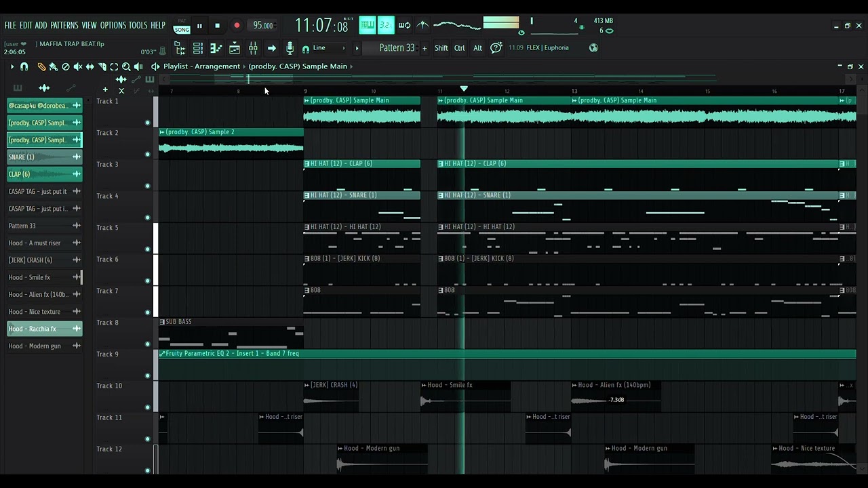Screen dimensions: 868x488
Task: Open menu of Sample 2 clip on Track 2
Action: pyautogui.click(x=161, y=132)
